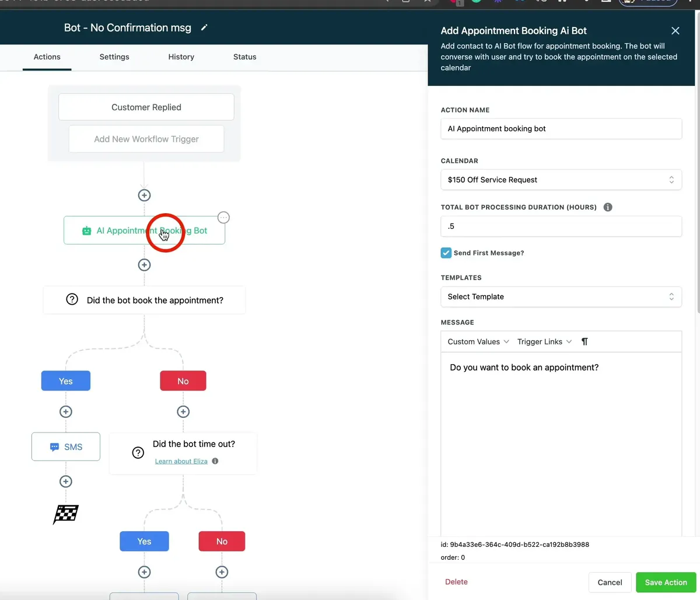Add New Workflow Trigger
The image size is (700, 600).
click(x=146, y=139)
